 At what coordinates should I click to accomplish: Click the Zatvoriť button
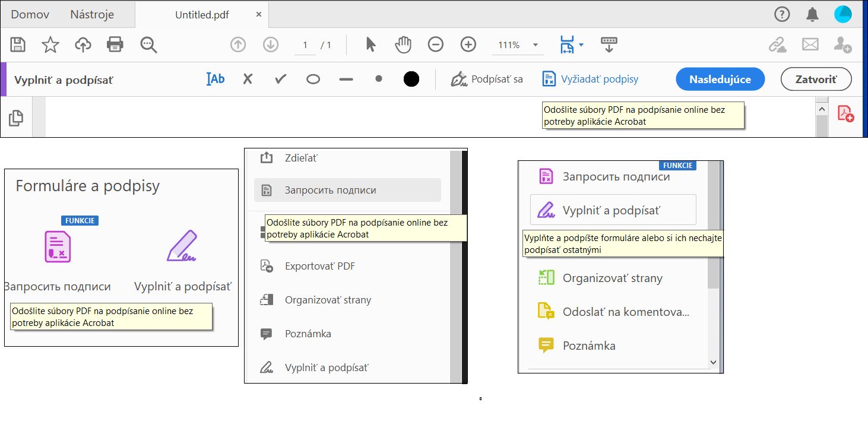pyautogui.click(x=816, y=79)
